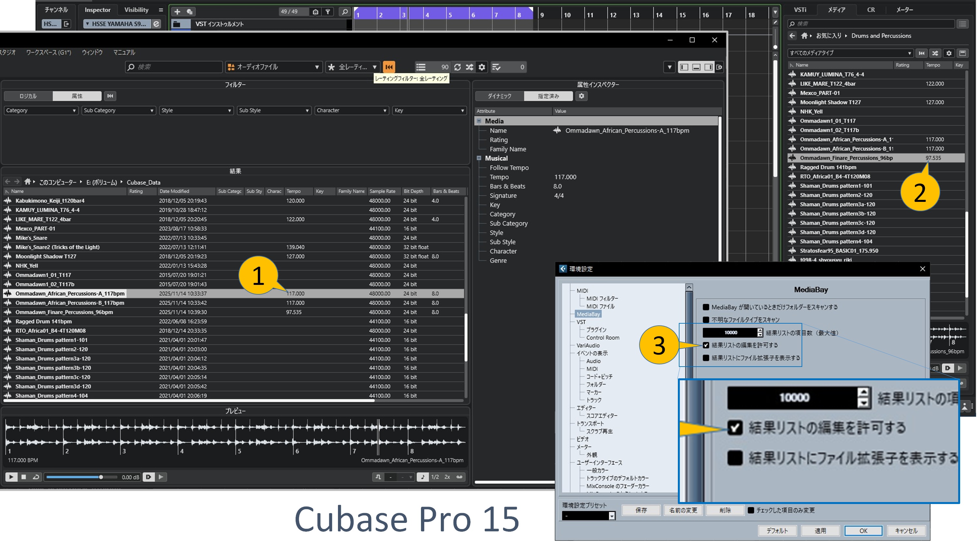This screenshot has width=980, height=546.
Task: Toggle the preview loop (cycle) button
Action: pyautogui.click(x=36, y=477)
